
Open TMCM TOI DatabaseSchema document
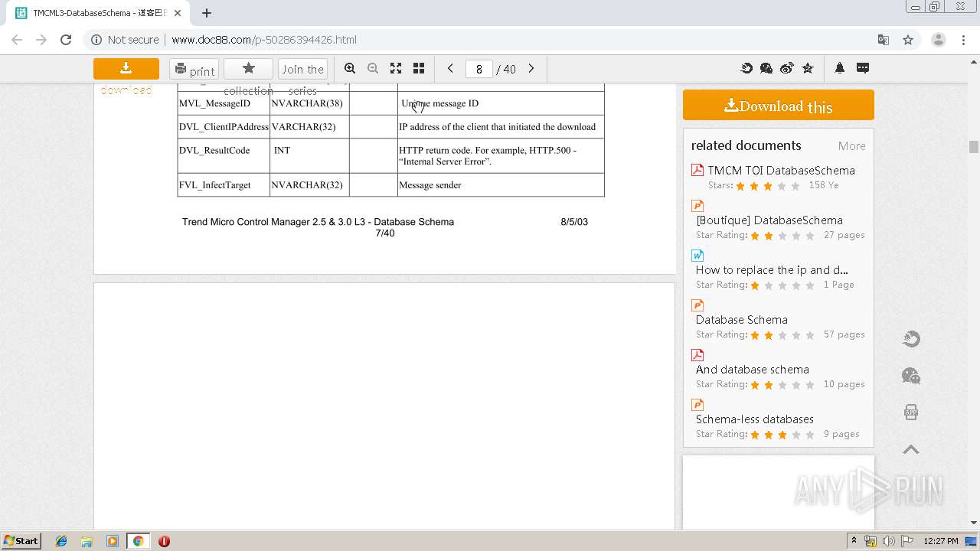[781, 170]
